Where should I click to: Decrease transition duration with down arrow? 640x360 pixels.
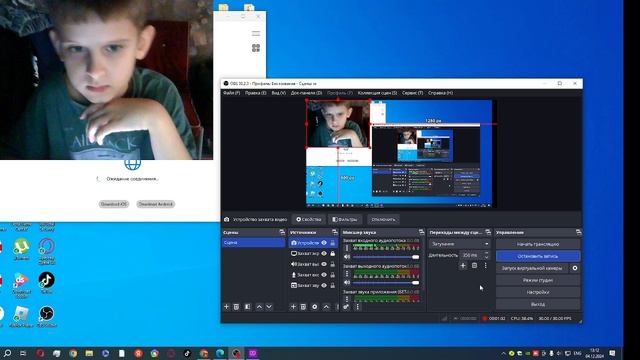pyautogui.click(x=486, y=257)
